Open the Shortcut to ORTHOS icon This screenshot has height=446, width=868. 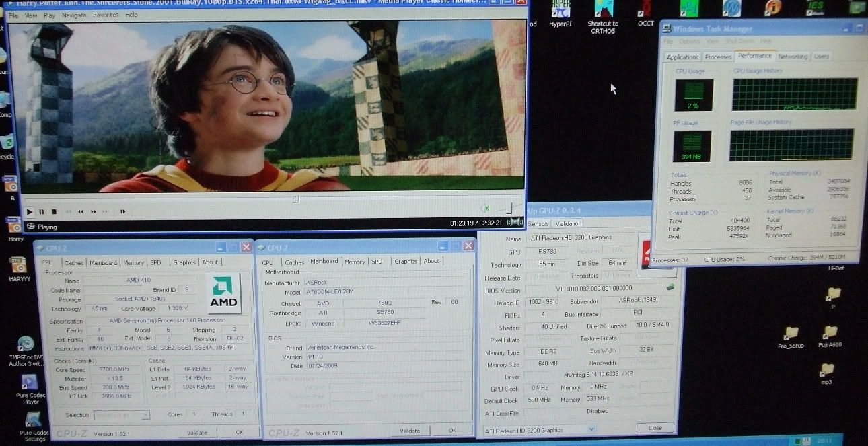[603, 18]
